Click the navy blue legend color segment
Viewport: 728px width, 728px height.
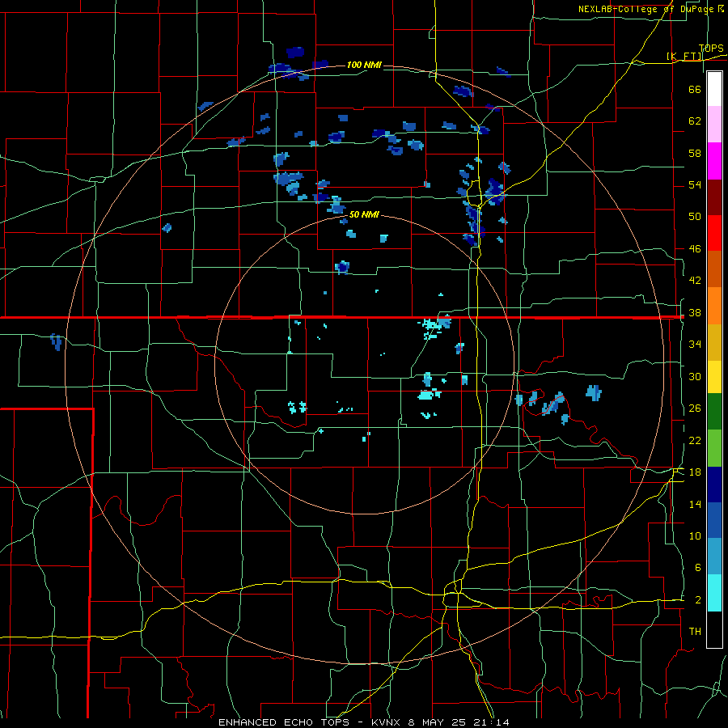pyautogui.click(x=714, y=485)
